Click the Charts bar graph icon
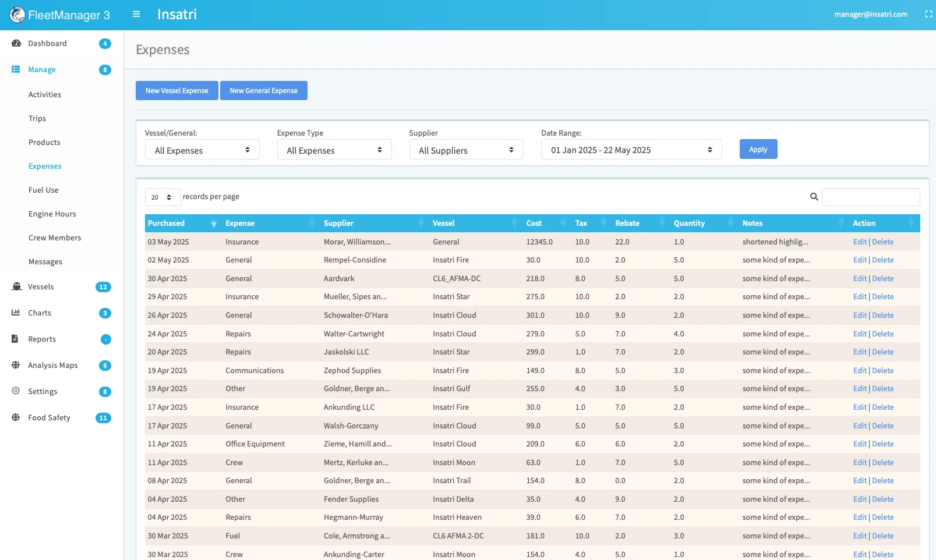Screen dimensions: 936x560 coord(16,313)
